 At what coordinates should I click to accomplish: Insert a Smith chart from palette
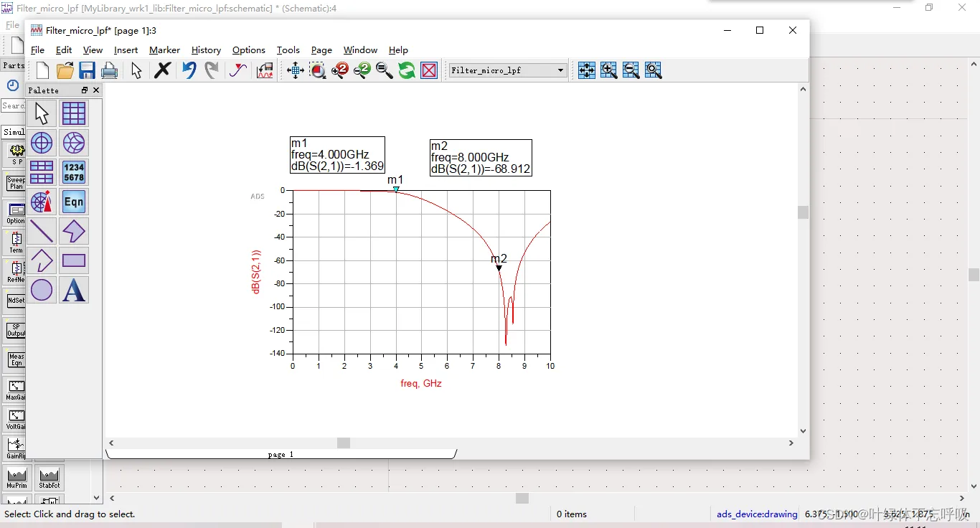tap(74, 143)
